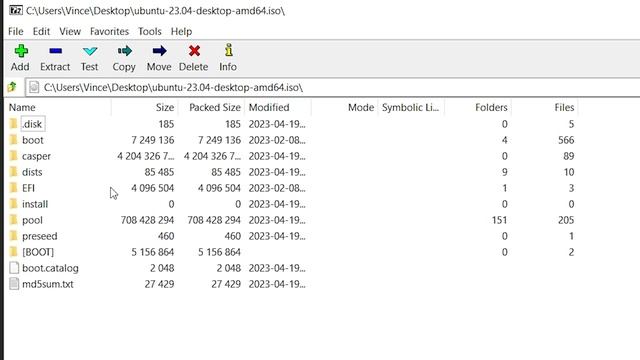Click pool folders count 151
This screenshot has height=360, width=640.
click(x=500, y=220)
